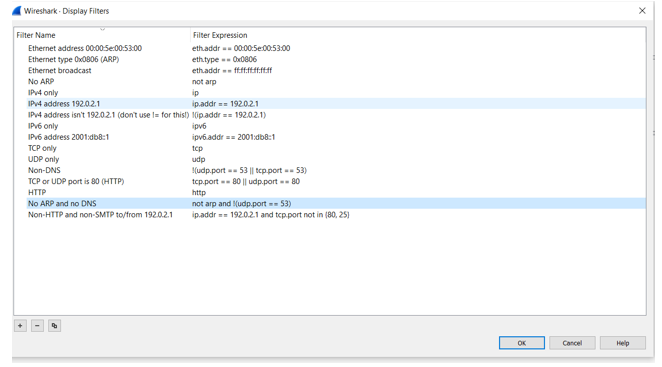The height and width of the screenshot is (367, 662).
Task: Select 'Non-HTTP and non-SMTP to/from 192.0.2.1' name
Action: point(100,215)
